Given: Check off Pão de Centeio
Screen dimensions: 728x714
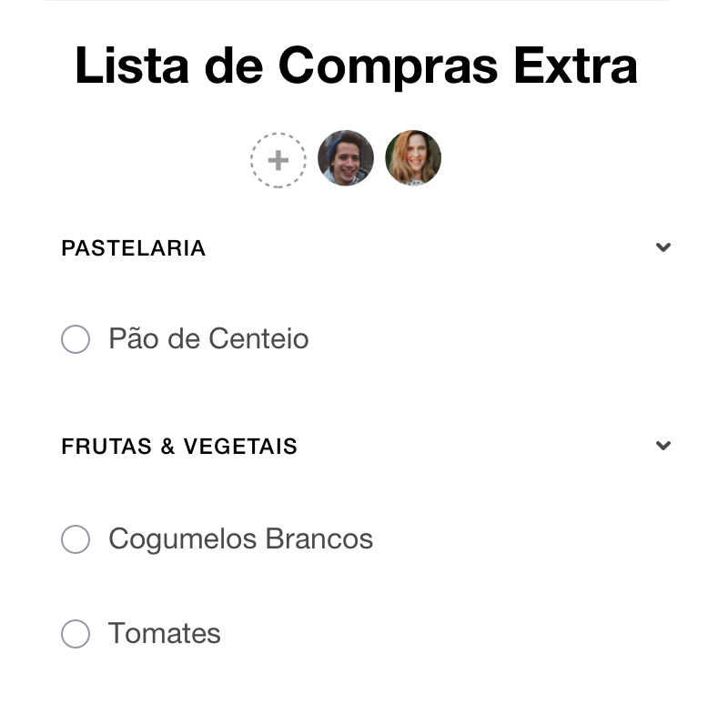Looking at the screenshot, I should coord(76,338).
